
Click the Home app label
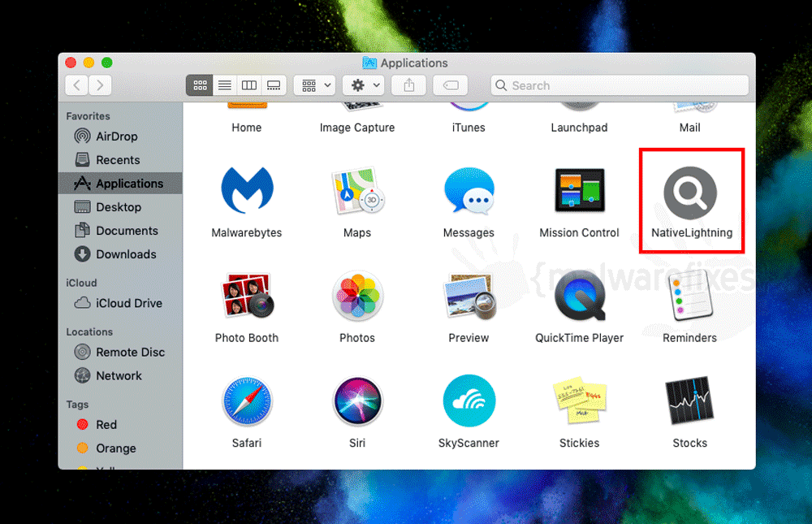247,128
